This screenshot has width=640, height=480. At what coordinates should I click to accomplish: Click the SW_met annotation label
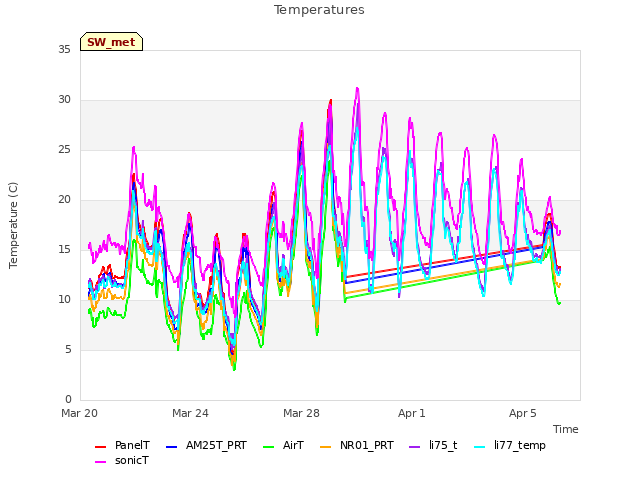coord(111,42)
